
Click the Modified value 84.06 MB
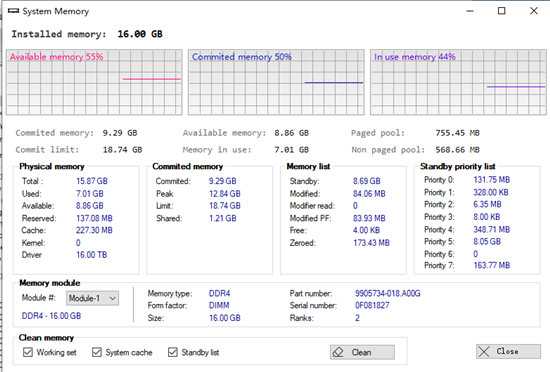point(369,194)
